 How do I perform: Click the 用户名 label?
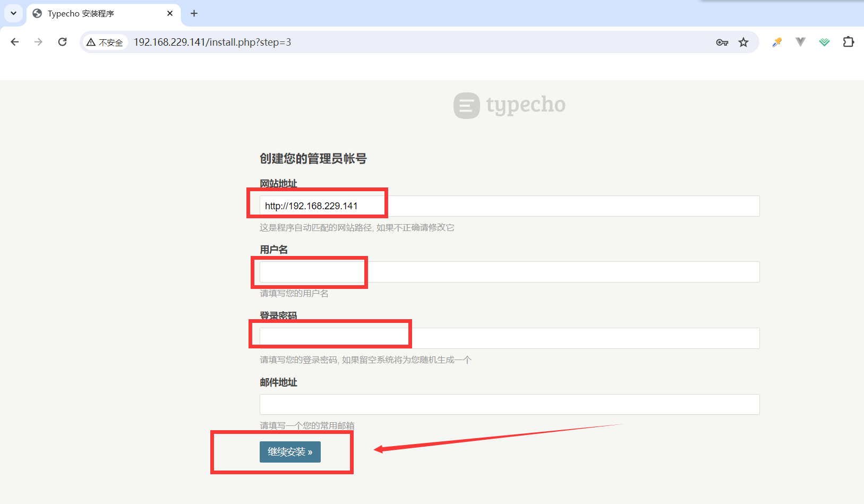coord(273,250)
